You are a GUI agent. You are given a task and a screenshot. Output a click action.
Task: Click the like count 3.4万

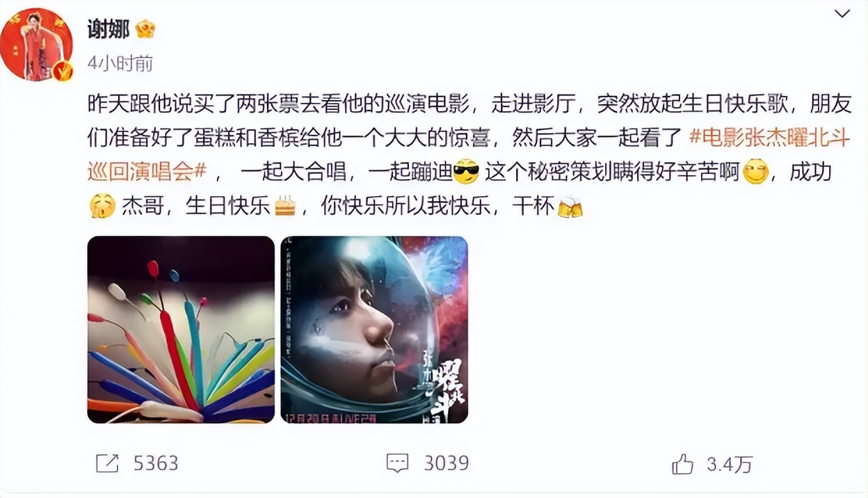pos(730,464)
